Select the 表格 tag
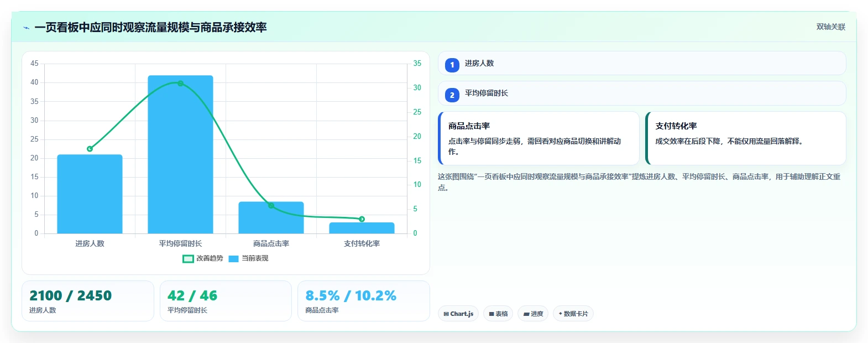This screenshot has height=343, width=868. [x=498, y=314]
